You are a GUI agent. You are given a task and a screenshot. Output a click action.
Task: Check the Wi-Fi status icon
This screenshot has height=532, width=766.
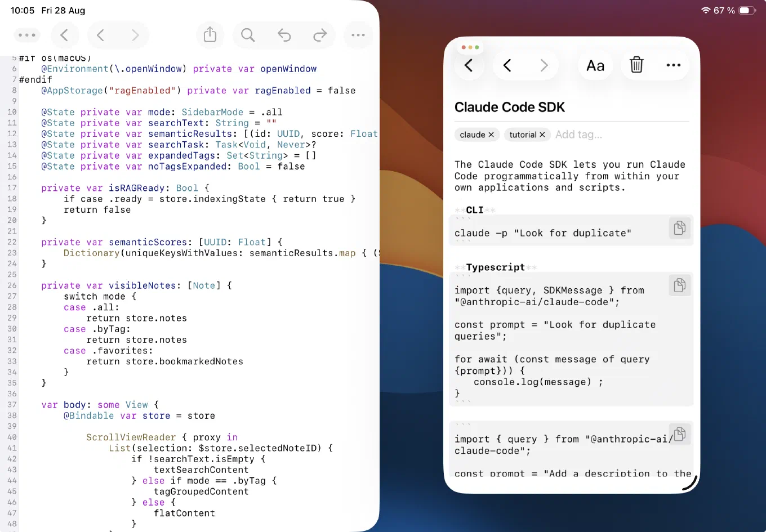coord(706,10)
